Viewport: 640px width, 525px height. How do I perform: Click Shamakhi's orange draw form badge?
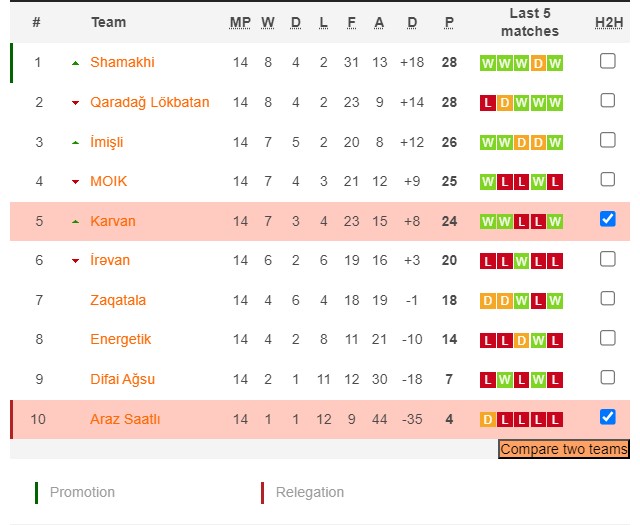click(538, 63)
